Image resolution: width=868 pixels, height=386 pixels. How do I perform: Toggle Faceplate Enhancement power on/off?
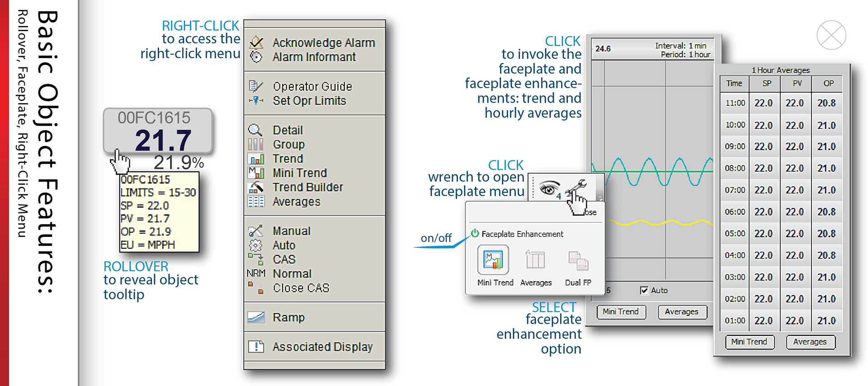click(x=475, y=233)
